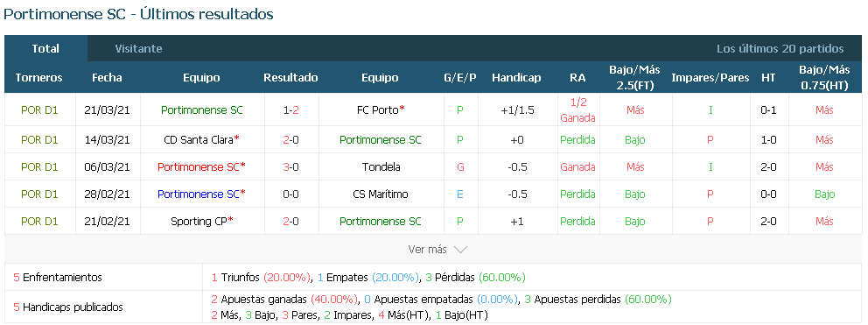
Task: Select the Total tab
Action: [x=45, y=48]
